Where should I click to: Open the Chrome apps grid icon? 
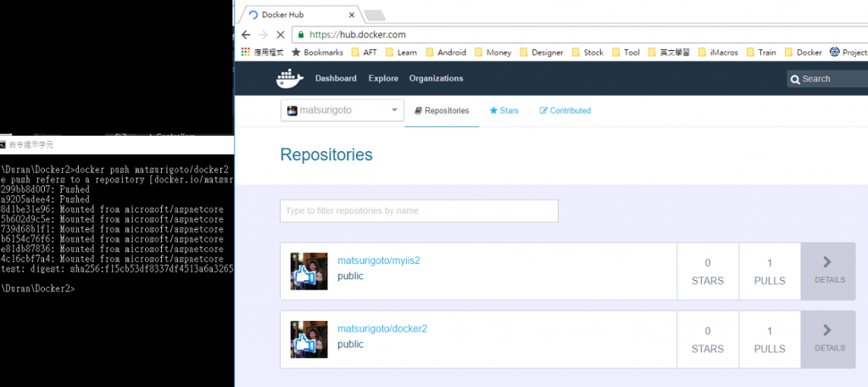[246, 52]
